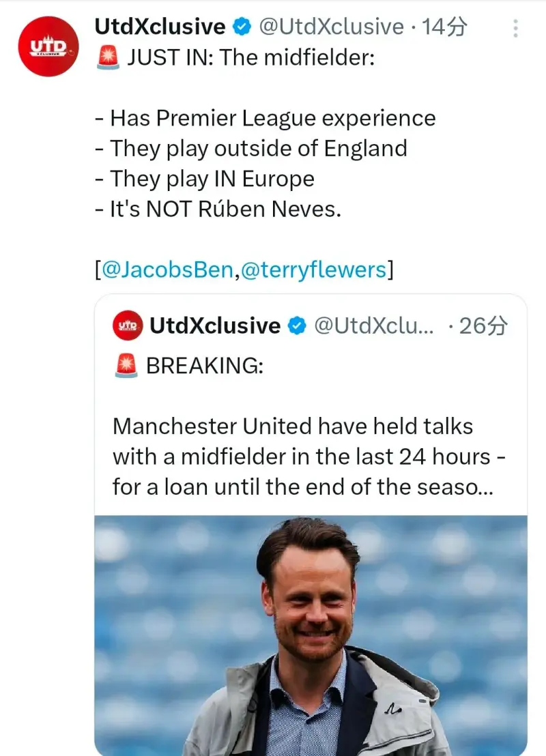Screen dimensions: 546x756
Task: Open the truncated @UtdXclu... handle in the quoted tweet
Action: (x=373, y=326)
